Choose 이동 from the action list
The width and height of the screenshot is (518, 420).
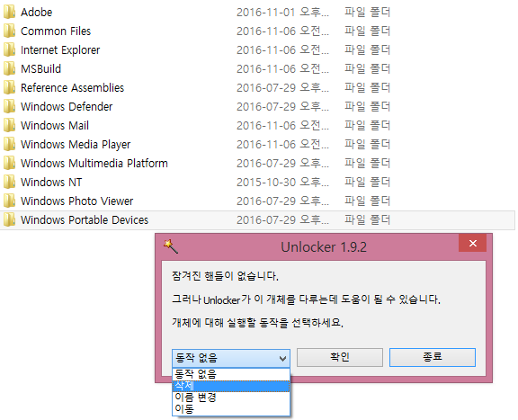coord(231,409)
